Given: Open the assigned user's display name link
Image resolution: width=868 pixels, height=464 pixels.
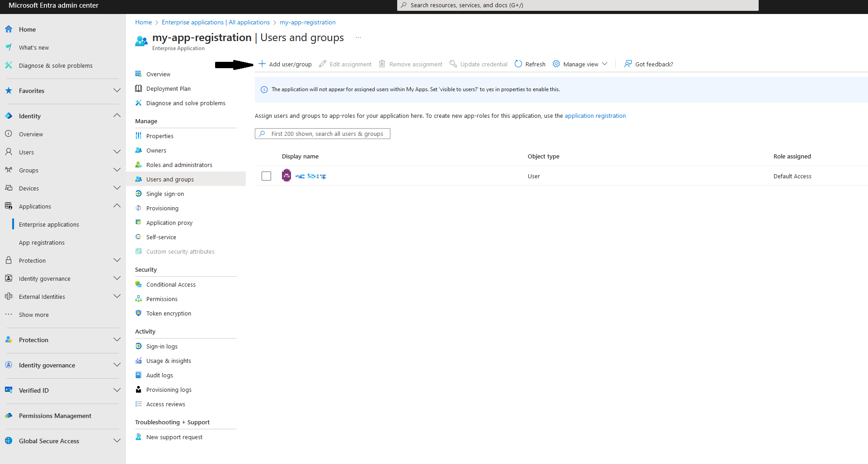Looking at the screenshot, I should [x=310, y=176].
